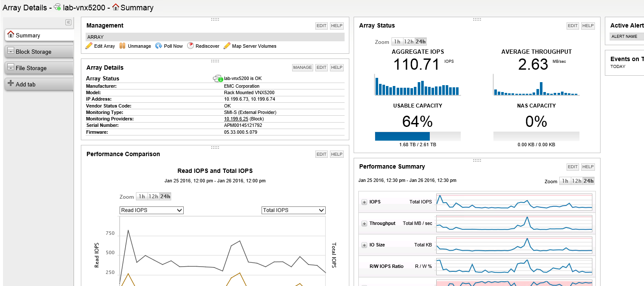Open the Read IOPS dropdown
Screen dimensions: 644x286
click(151, 210)
